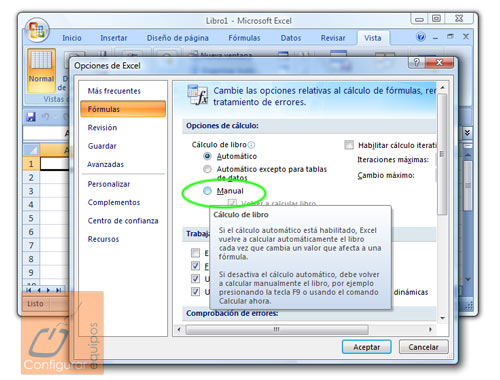Select the Vista ribbon tab
Viewport: 500px width, 380px height.
tap(373, 38)
